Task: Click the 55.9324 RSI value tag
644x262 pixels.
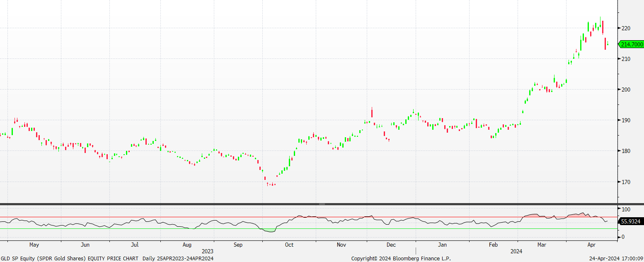Action: pos(632,221)
